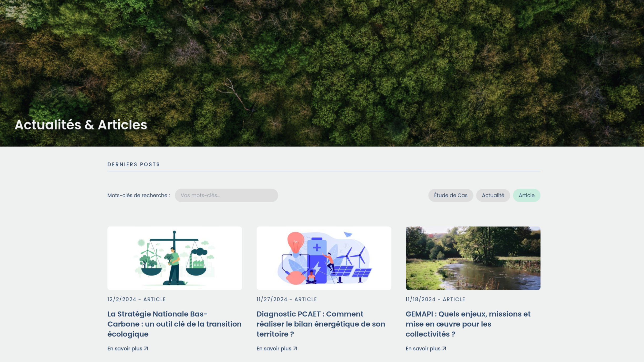Open Diagnostic PCAET article title

coord(321,324)
